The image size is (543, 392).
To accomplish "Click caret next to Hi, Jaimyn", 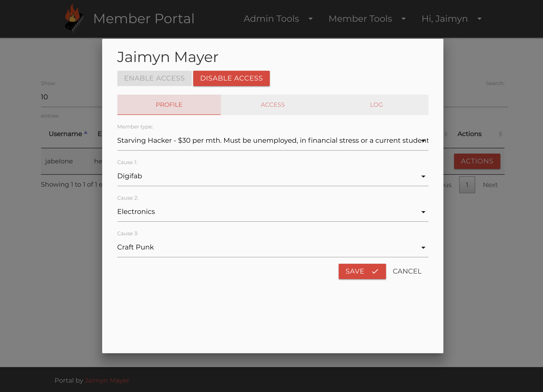I will tap(479, 19).
